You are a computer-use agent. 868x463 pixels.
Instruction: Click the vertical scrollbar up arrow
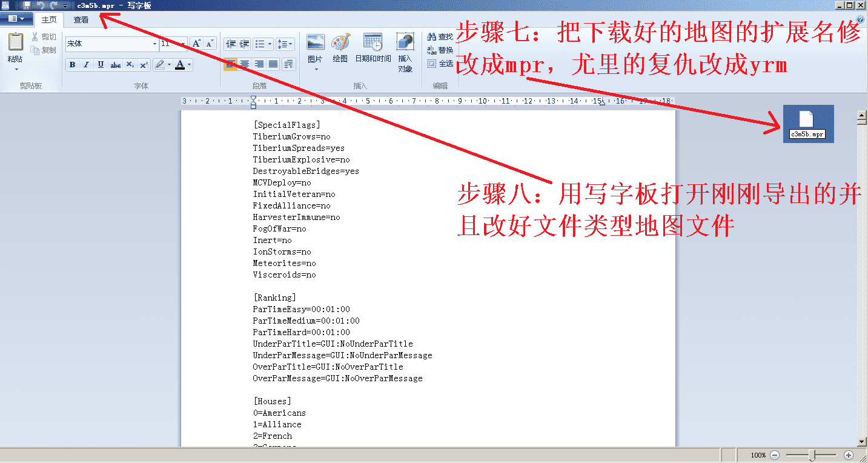(862, 115)
